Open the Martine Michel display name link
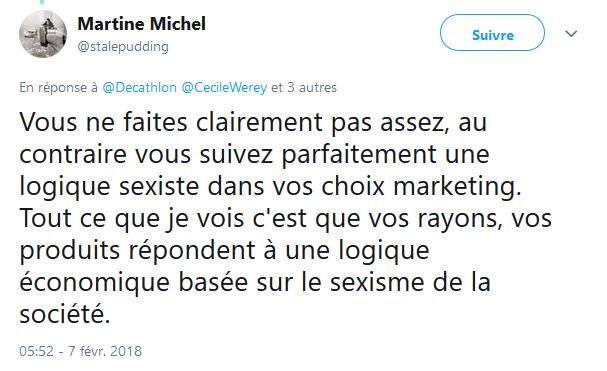The image size is (607, 371). pos(141,24)
